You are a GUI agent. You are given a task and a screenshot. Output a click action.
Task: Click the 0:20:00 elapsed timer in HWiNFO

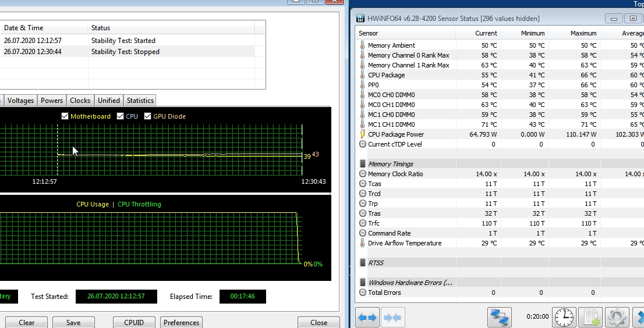(x=537, y=316)
